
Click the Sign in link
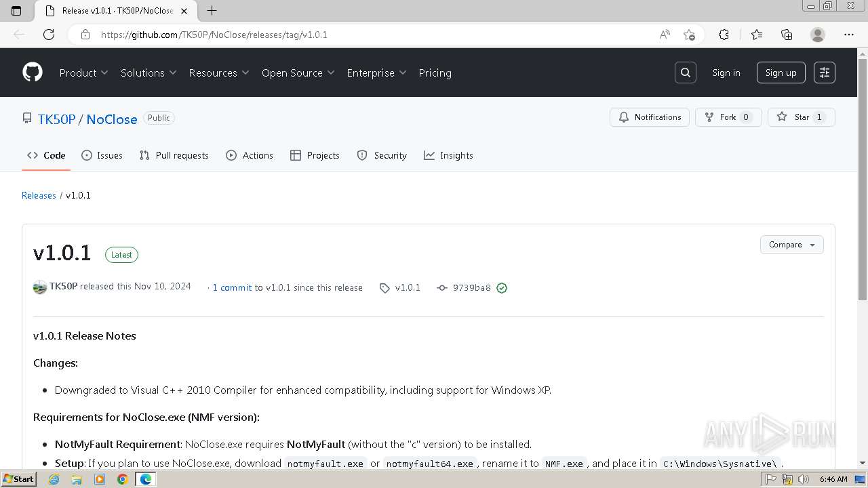(x=726, y=73)
